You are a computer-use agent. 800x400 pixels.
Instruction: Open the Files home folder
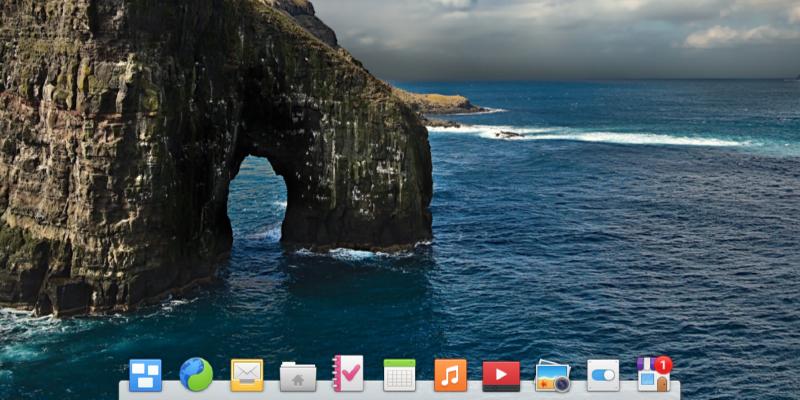pyautogui.click(x=298, y=376)
